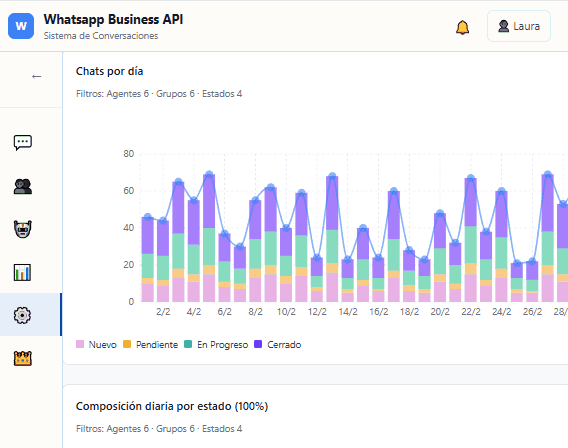Toggle the Cerrado legend series

(x=278, y=344)
